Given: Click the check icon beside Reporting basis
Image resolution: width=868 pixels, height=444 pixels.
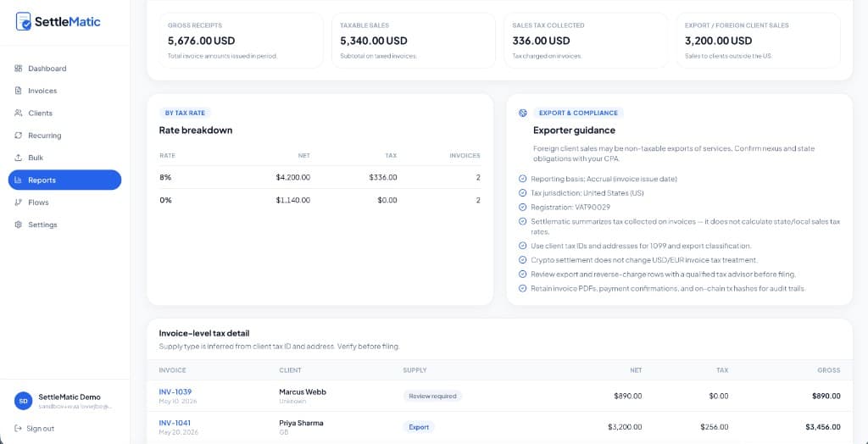Looking at the screenshot, I should coord(522,179).
